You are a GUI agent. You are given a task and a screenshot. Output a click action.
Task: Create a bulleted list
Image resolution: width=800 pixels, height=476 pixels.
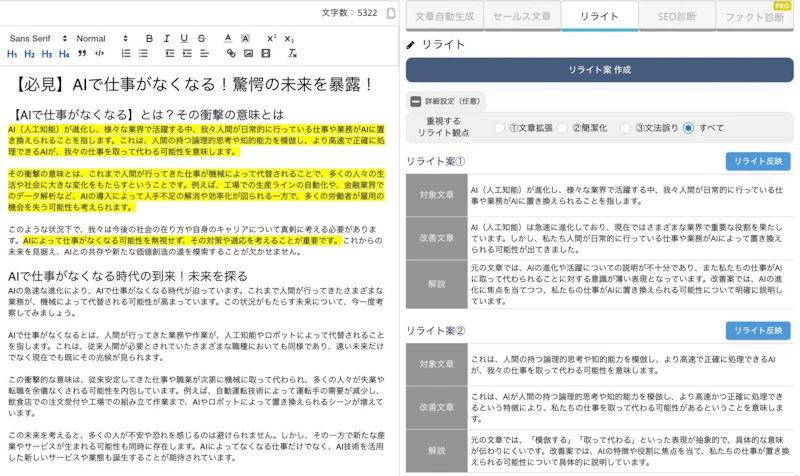[x=143, y=53]
